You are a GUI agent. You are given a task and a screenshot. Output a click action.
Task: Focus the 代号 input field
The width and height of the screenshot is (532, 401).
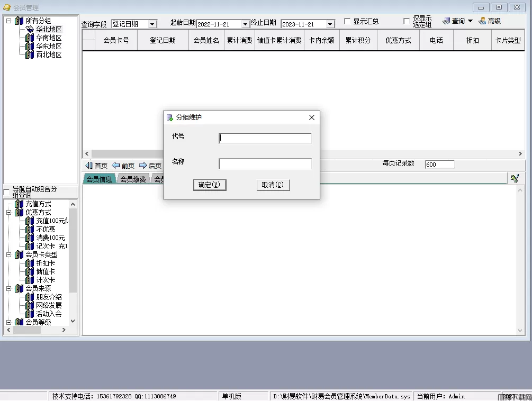point(265,138)
